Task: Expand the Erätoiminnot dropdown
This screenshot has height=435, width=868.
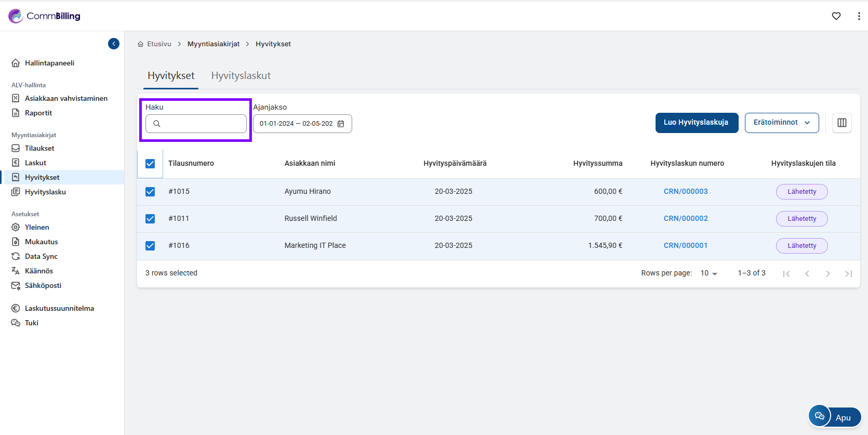Action: [x=781, y=123]
